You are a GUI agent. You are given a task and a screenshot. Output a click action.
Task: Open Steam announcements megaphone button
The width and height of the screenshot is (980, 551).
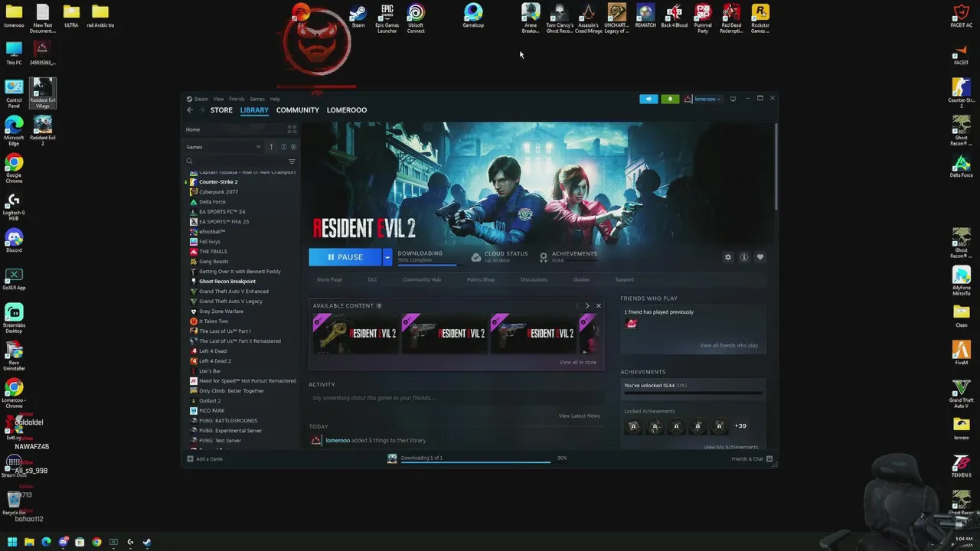tap(648, 99)
